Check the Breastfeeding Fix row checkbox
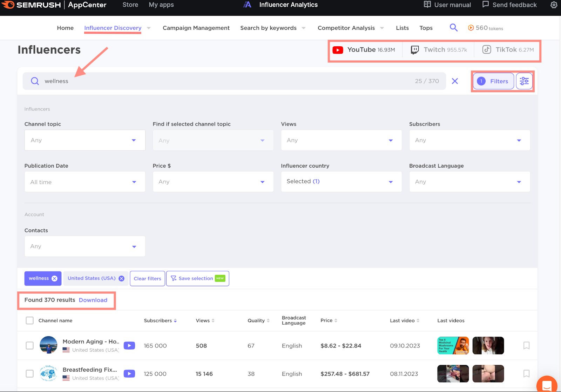561x392 pixels. point(29,374)
